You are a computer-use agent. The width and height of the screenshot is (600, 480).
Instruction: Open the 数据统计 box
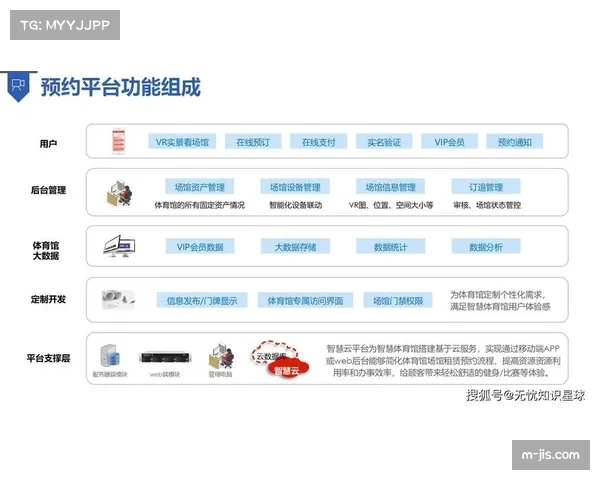(x=390, y=247)
